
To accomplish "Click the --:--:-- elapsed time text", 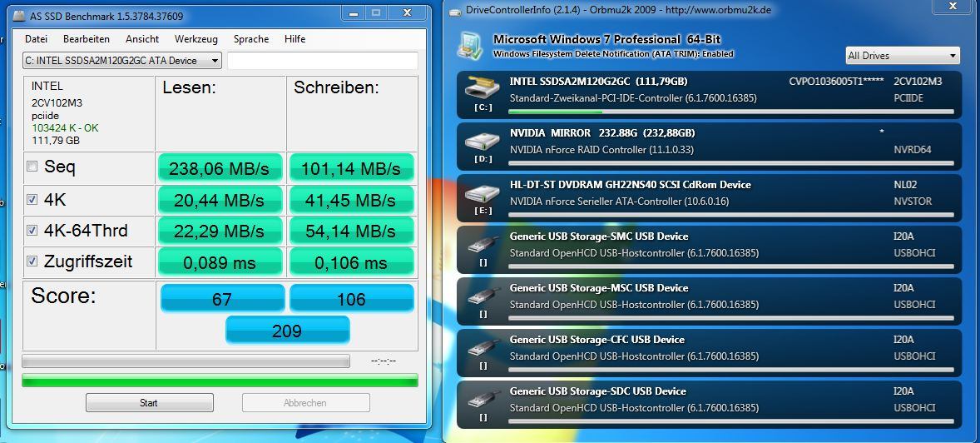I will click(384, 361).
